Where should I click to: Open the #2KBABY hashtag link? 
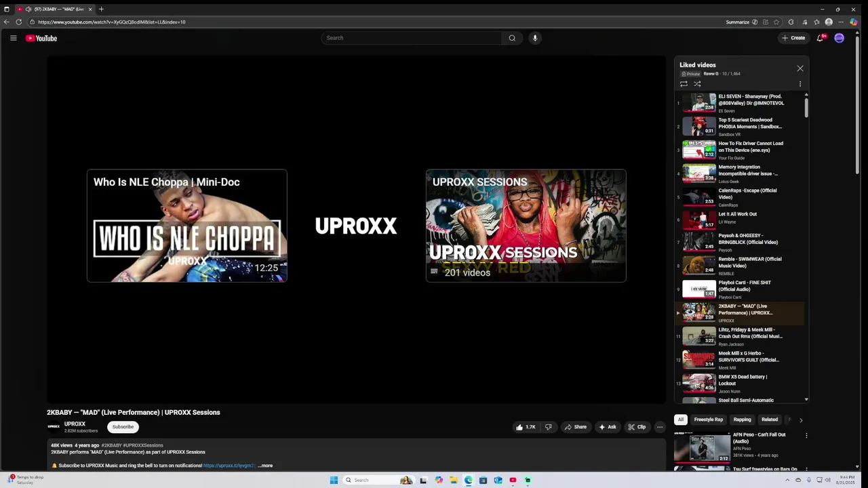tap(111, 445)
